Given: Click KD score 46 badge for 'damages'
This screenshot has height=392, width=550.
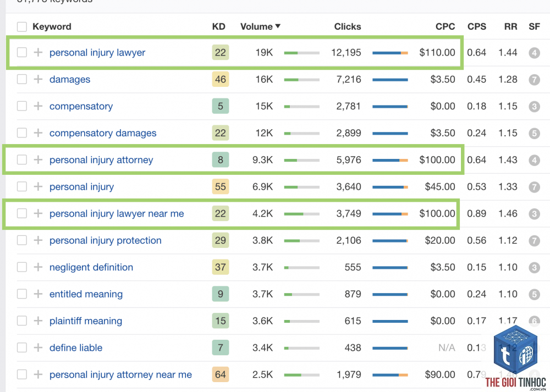Looking at the screenshot, I should click(x=221, y=79).
